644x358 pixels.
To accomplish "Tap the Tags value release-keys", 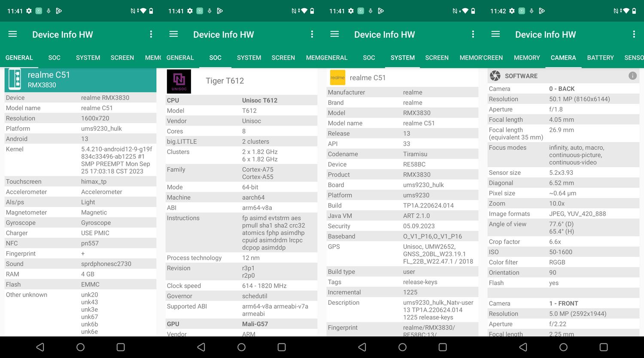I will point(420,282).
